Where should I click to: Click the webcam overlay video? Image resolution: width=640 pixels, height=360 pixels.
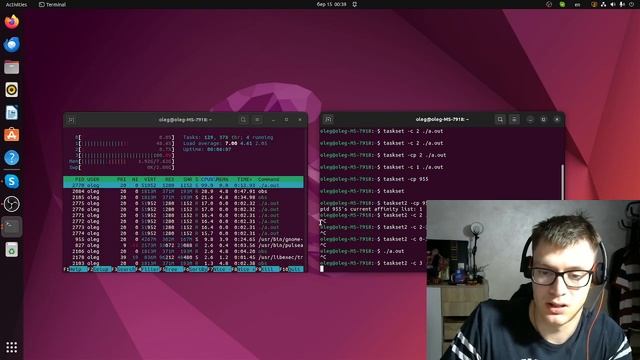533,280
